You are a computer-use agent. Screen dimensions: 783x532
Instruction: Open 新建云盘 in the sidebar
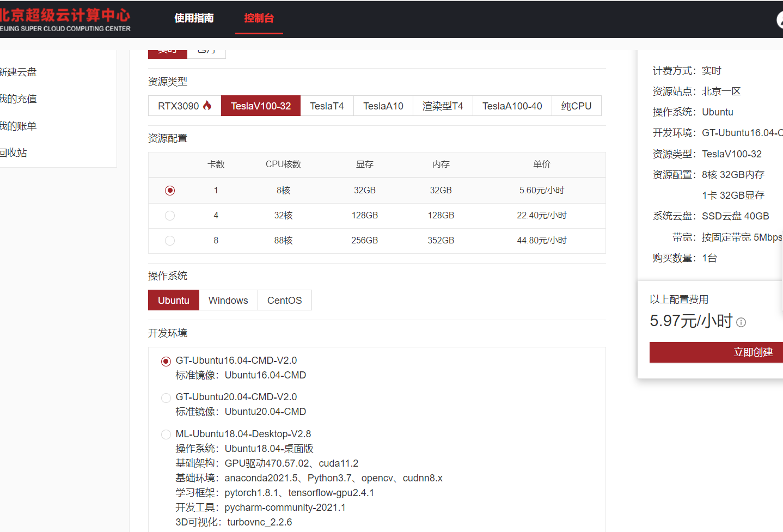[18, 72]
